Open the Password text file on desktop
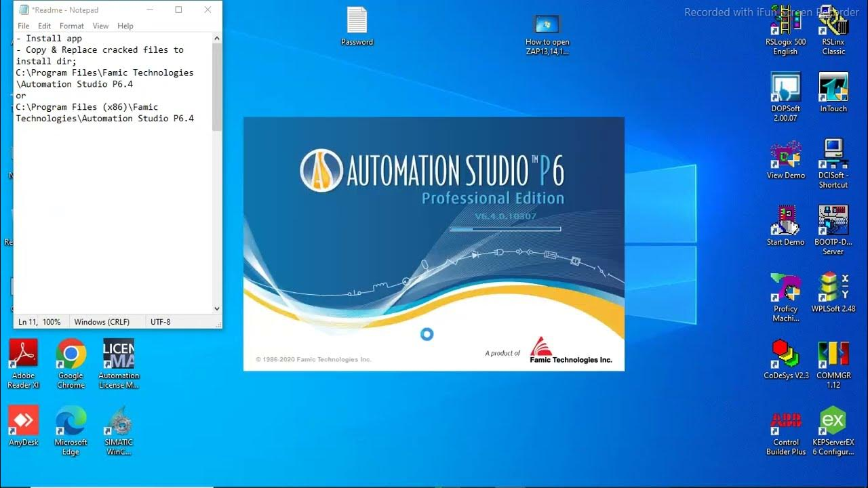This screenshot has width=868, height=488. [357, 26]
